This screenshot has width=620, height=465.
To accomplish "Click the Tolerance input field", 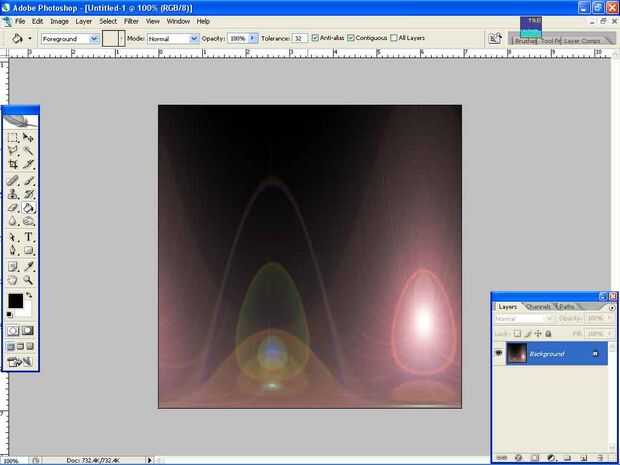I will pos(300,38).
